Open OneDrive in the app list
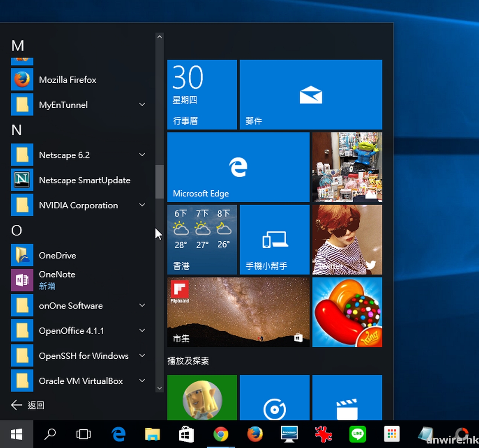 click(57, 255)
